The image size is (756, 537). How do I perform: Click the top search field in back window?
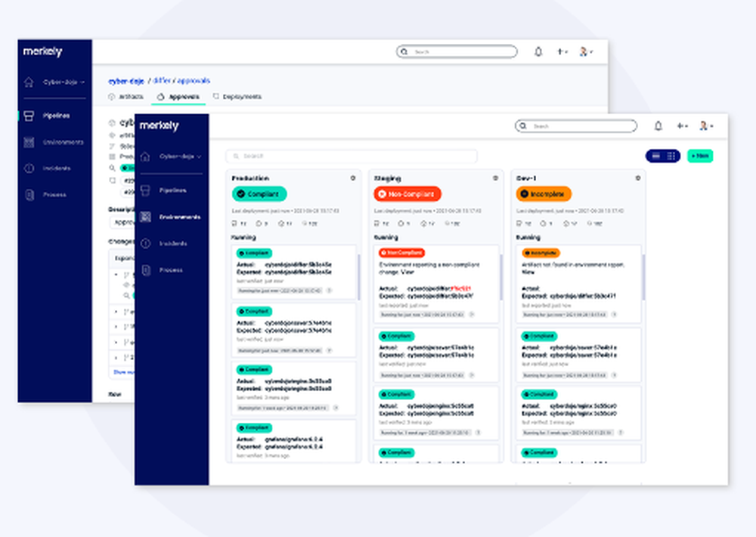point(457,51)
